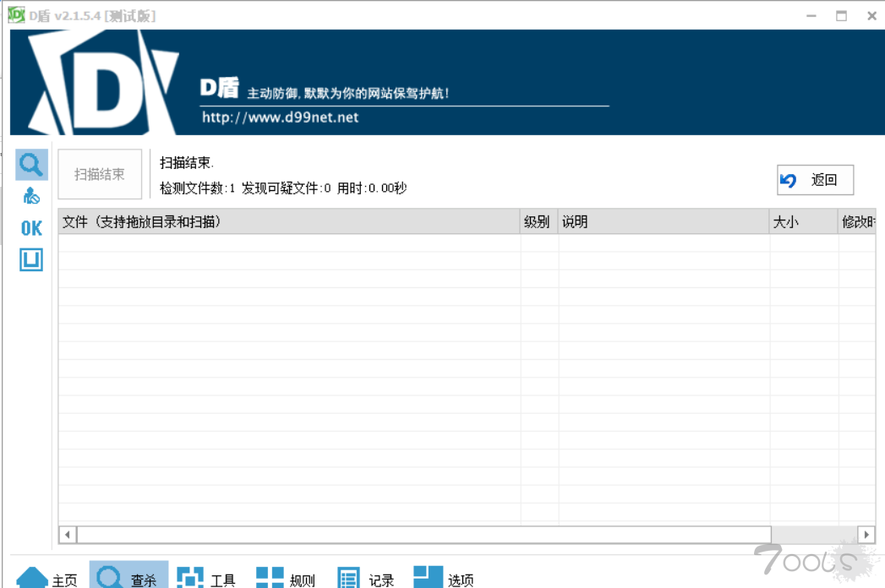Open the http://www.d99net.net link
The image size is (885, 588).
tap(281, 117)
